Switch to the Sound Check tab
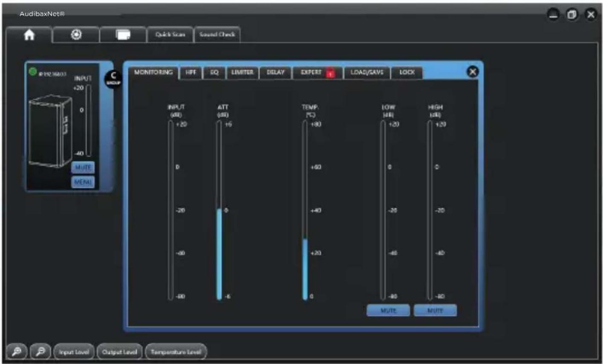 217,35
